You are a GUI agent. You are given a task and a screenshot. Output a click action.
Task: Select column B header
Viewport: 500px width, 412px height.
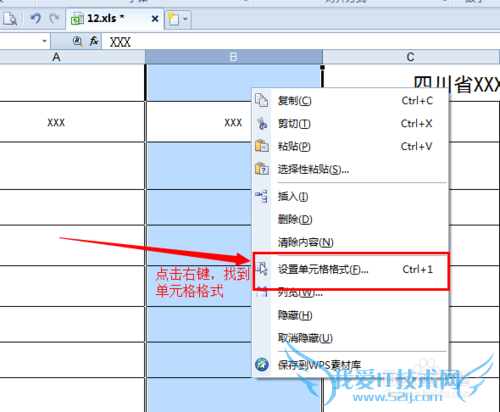pos(234,57)
